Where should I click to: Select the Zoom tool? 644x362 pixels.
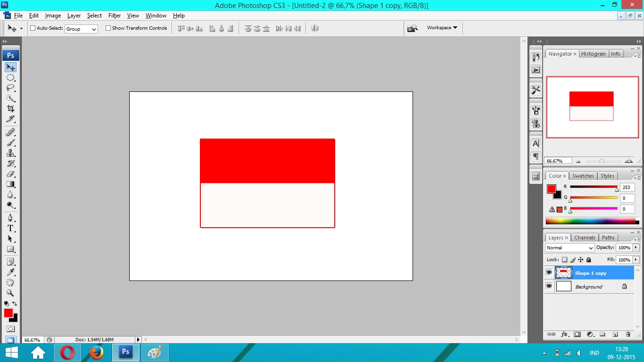click(x=10, y=293)
